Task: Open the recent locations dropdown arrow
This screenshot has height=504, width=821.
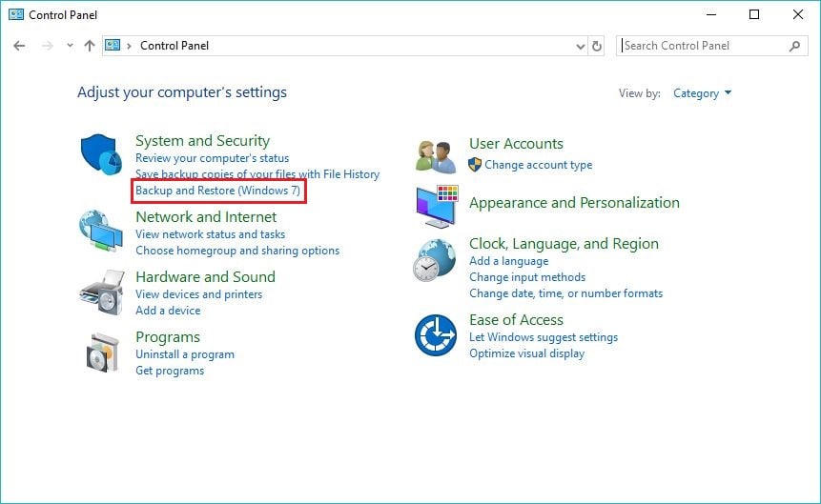Action: (70, 46)
